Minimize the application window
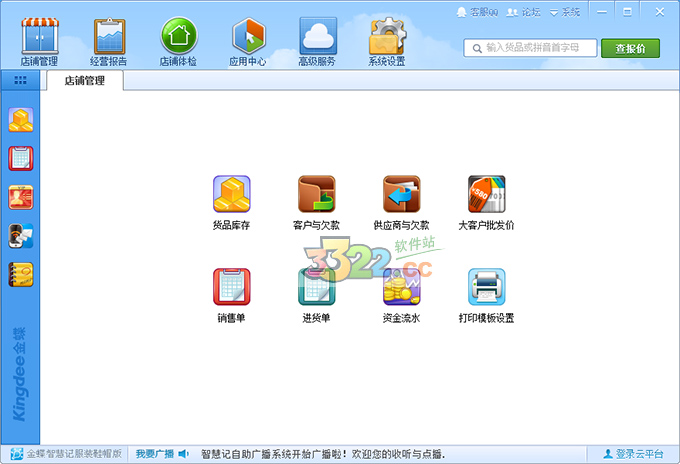Viewport: 680px width, 464px height. 602,12
